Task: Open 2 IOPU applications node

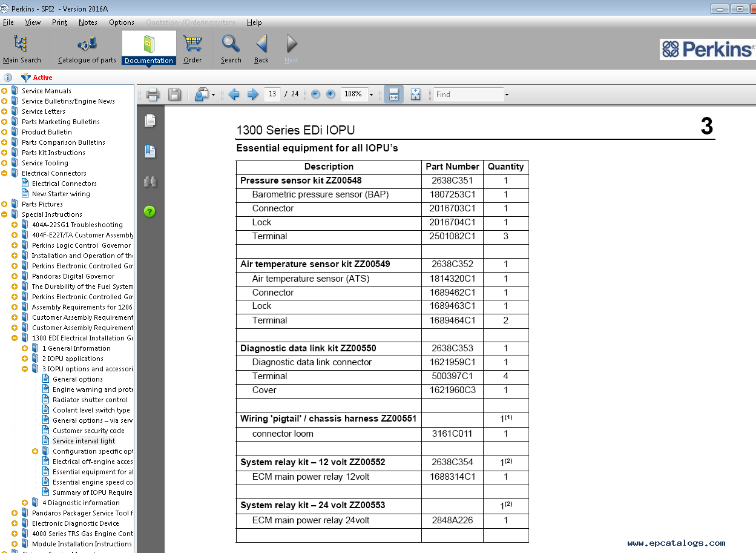Action: (x=73, y=359)
